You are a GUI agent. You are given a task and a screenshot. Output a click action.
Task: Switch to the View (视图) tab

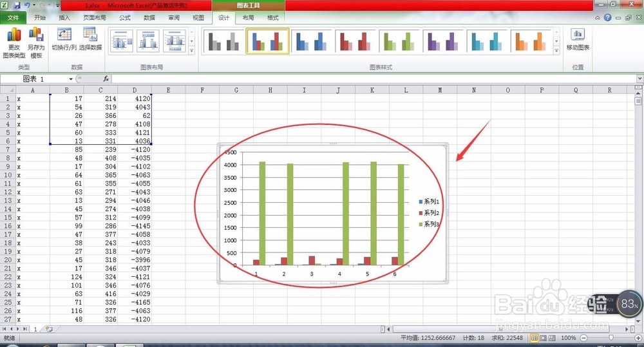pyautogui.click(x=198, y=17)
